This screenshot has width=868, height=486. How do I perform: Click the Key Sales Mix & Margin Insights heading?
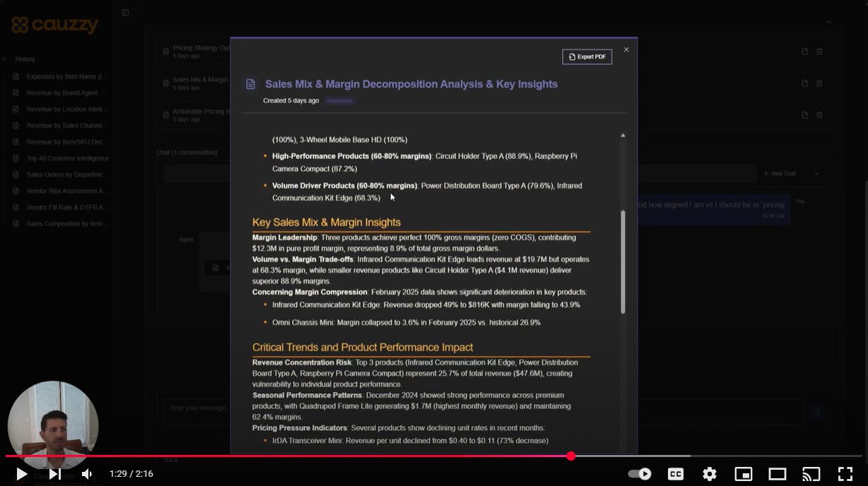[327, 223]
